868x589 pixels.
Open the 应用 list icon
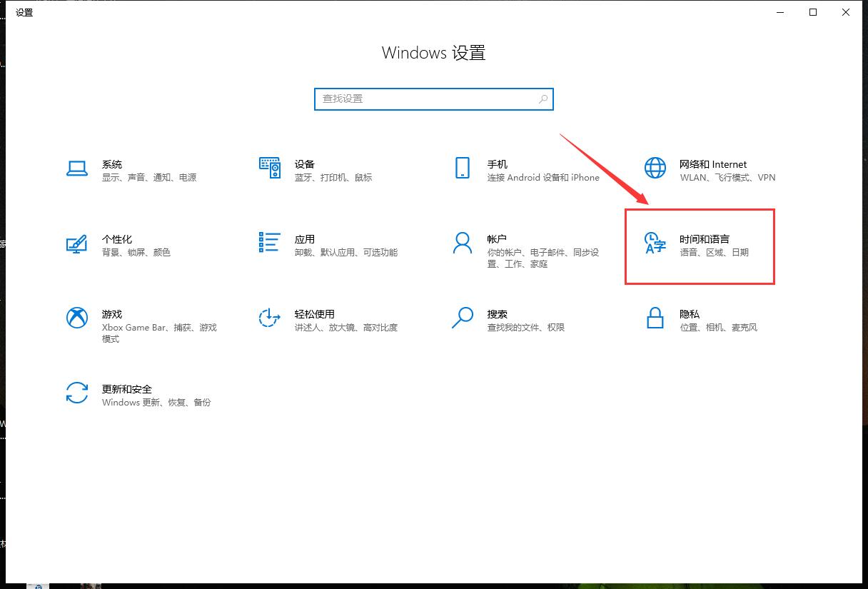tap(270, 243)
